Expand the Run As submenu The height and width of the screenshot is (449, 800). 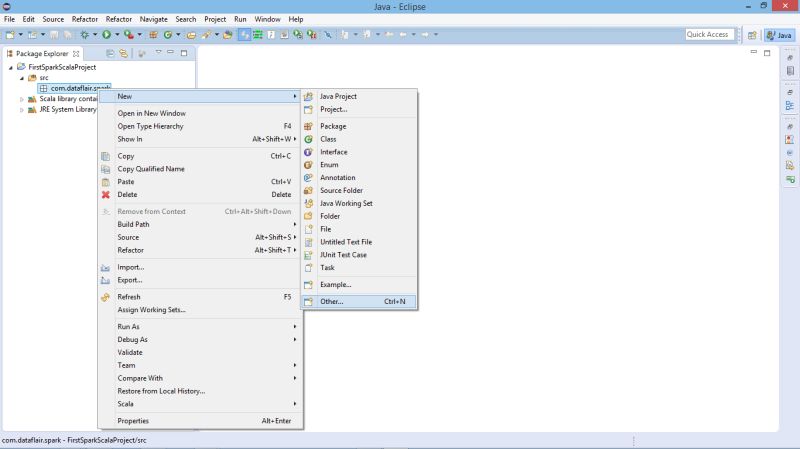click(x=199, y=327)
